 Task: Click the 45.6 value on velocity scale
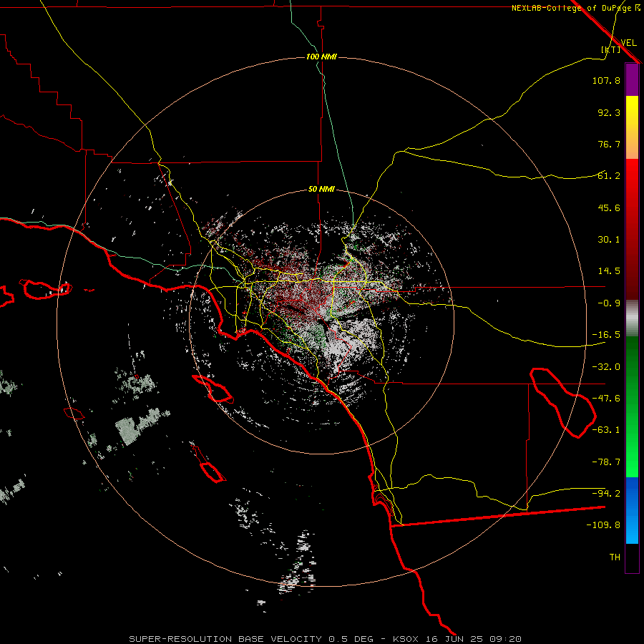[x=609, y=208]
